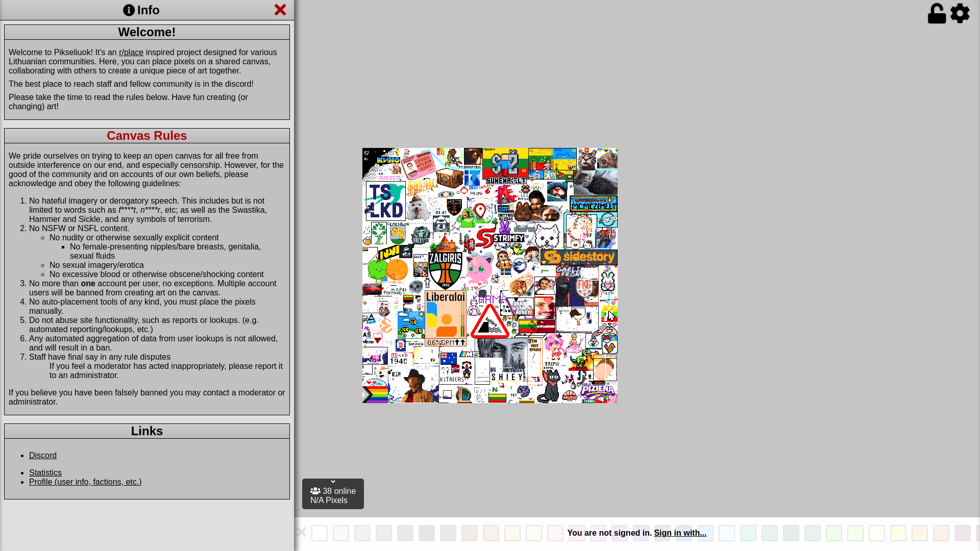Image resolution: width=980 pixels, height=551 pixels.
Task: Click the Info circle icon in the panel header
Action: 129,10
